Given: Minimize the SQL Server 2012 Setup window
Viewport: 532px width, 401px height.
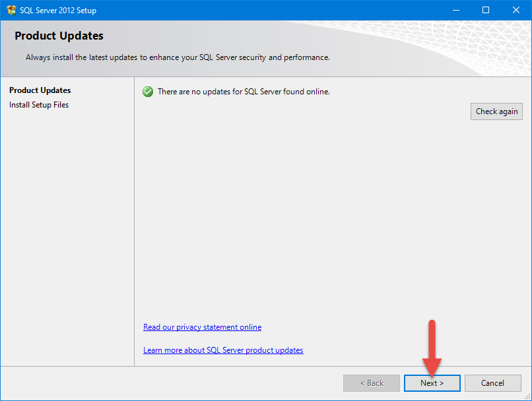Looking at the screenshot, I should (455, 10).
